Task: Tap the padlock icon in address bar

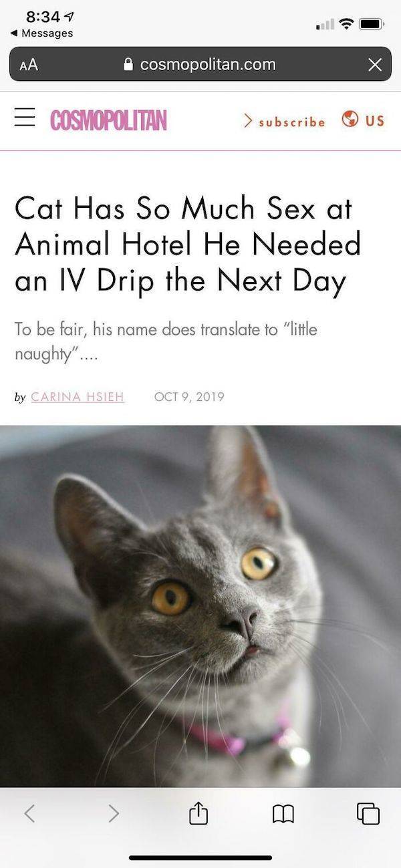Action: point(130,65)
